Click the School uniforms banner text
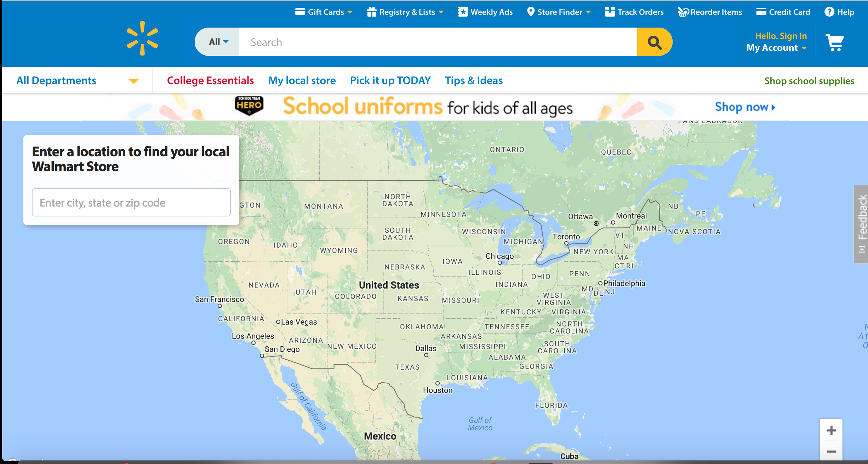 click(428, 106)
